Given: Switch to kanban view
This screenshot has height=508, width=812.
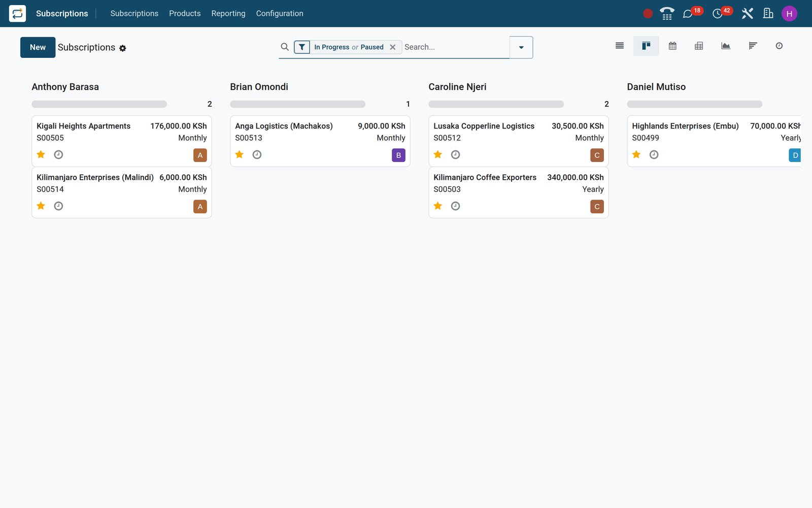Looking at the screenshot, I should click(x=646, y=46).
